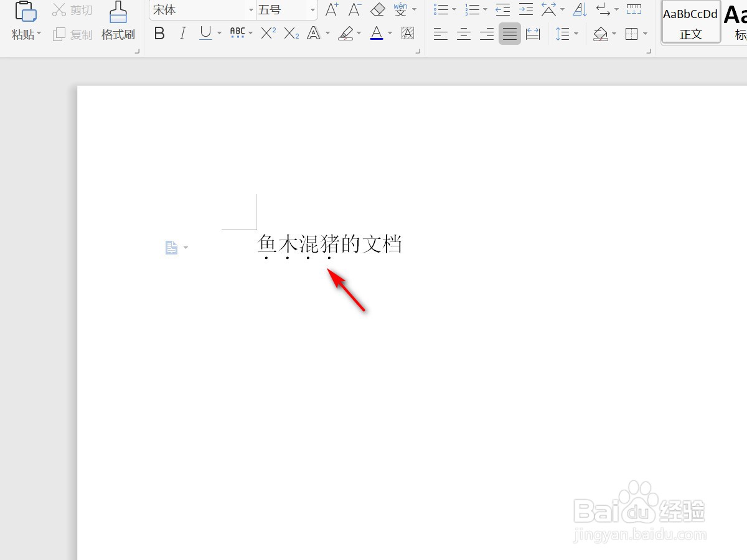Toggle Italic formatting
This screenshot has height=560, width=747.
coord(182,34)
